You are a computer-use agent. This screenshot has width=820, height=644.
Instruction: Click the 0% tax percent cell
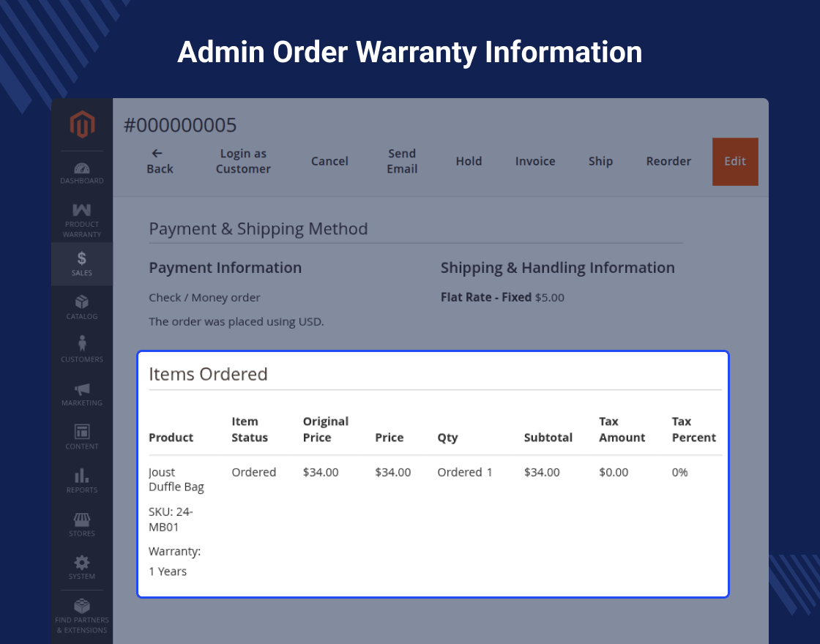coord(679,472)
